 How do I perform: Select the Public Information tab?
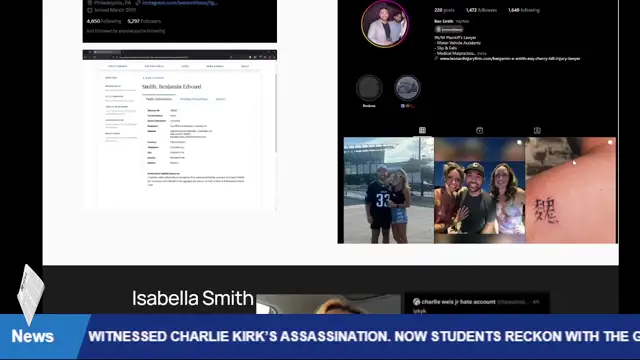(159, 99)
